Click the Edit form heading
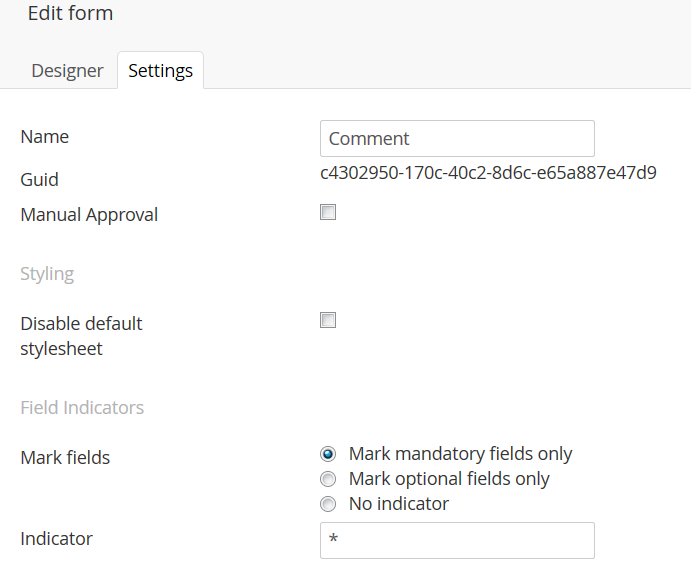Viewport: 691px width, 572px height. 70,14
